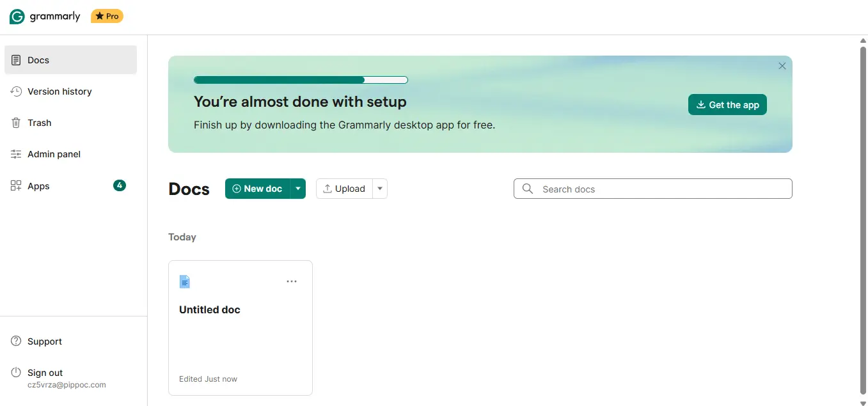Screen dimensions: 868x406
Task: Click the Version history clock icon
Action: point(16,91)
